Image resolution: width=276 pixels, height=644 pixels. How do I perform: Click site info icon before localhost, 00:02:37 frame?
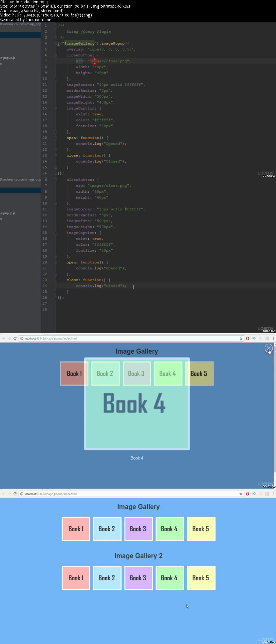coord(22,338)
